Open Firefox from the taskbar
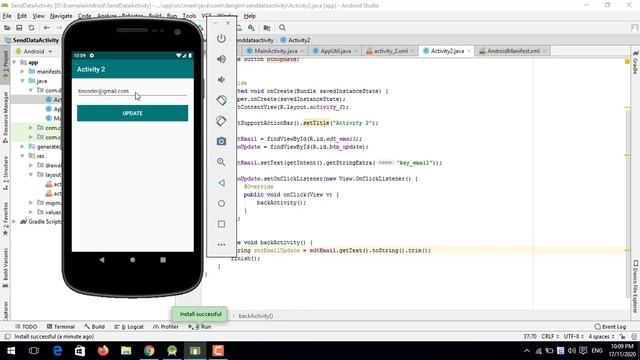640x360 pixels. [x=103, y=351]
